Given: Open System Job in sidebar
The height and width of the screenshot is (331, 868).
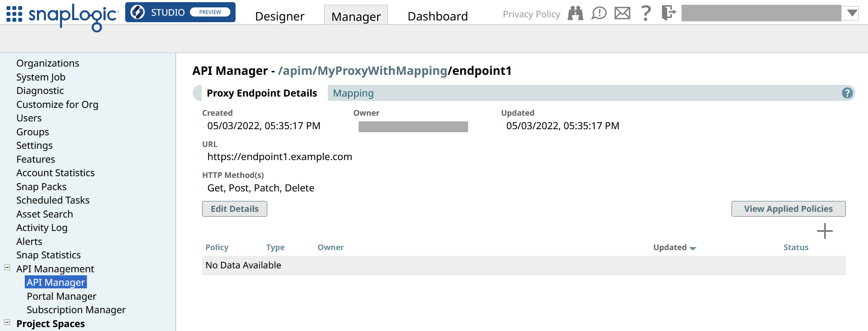Looking at the screenshot, I should point(41,77).
